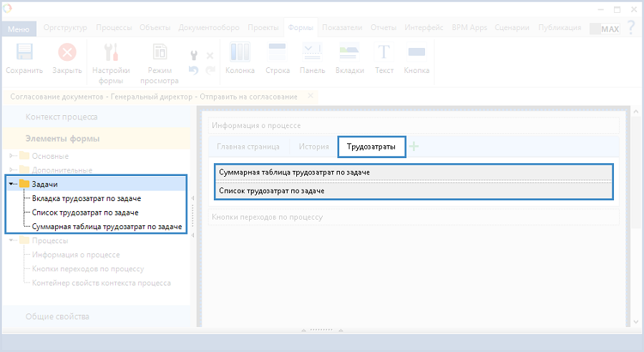Open the Трудозатраты tab on form

[371, 146]
